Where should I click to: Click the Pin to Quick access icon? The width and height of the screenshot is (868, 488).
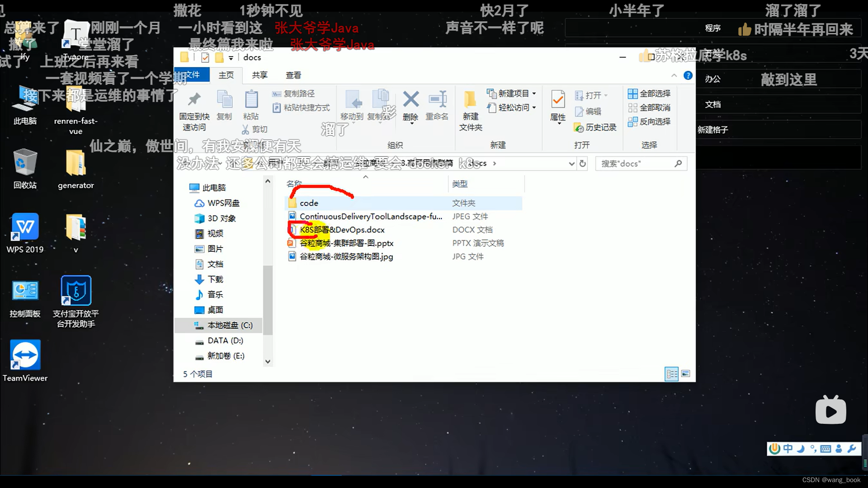pos(194,99)
